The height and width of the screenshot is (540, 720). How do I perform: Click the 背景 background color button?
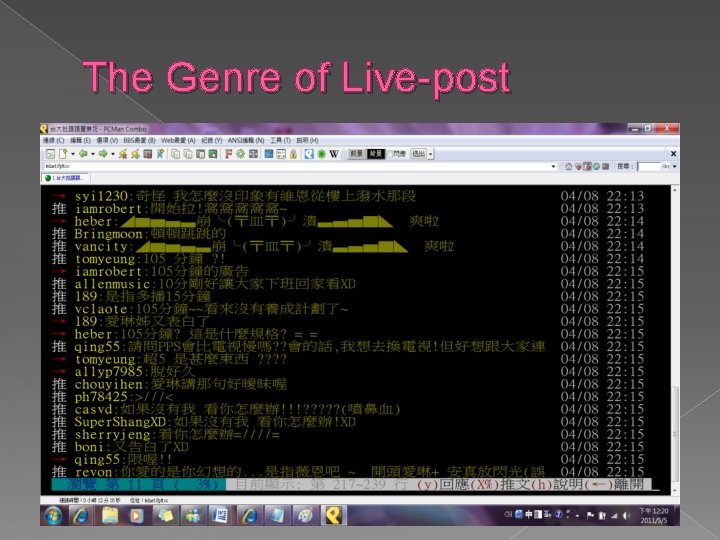point(376,154)
